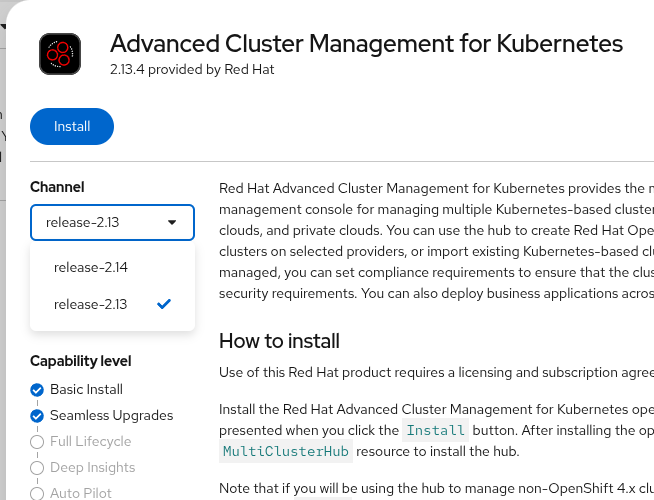
Task: Click the How to install heading
Action: (279, 341)
